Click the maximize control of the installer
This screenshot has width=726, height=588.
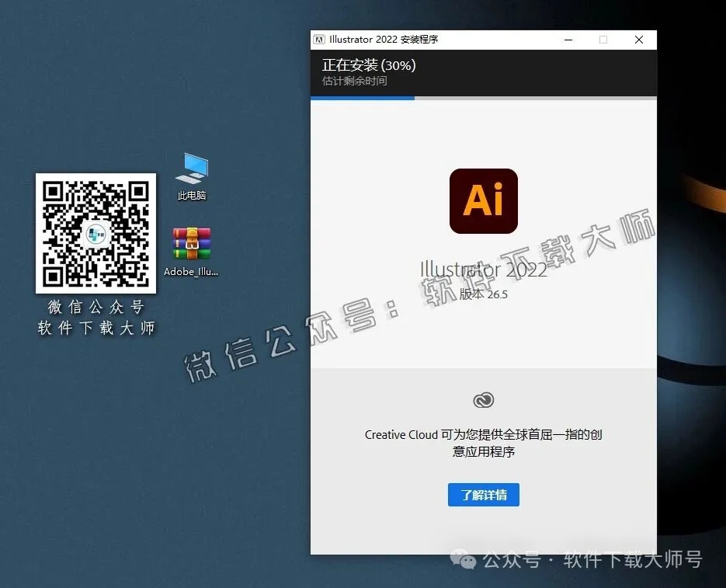603,39
